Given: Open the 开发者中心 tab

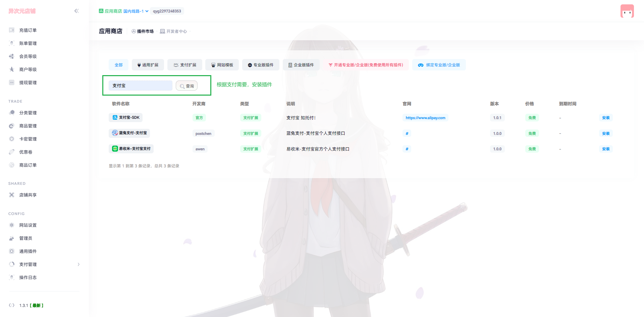Looking at the screenshot, I should tap(174, 32).
